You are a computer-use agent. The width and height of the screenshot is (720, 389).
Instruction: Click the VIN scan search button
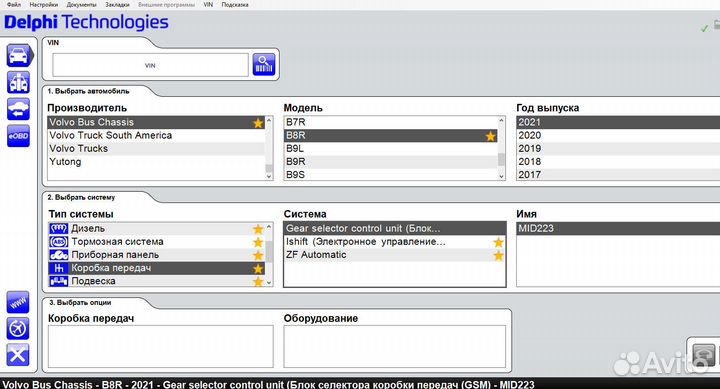click(x=264, y=64)
